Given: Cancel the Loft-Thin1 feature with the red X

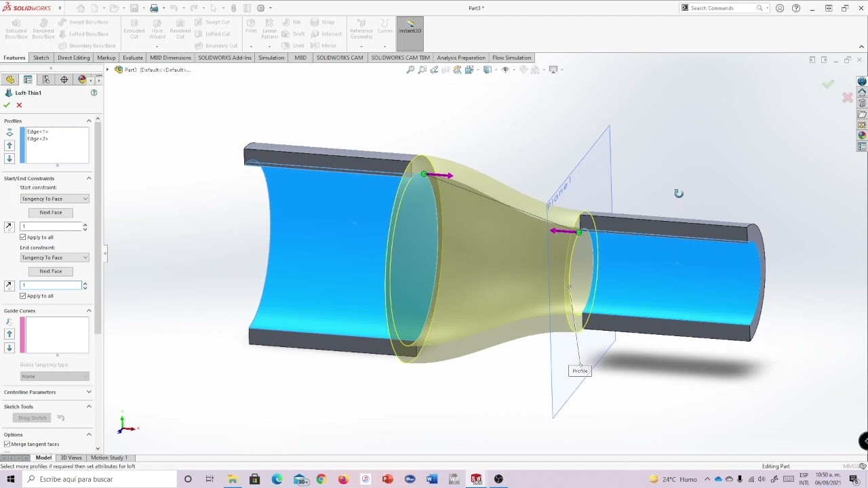Looking at the screenshot, I should pyautogui.click(x=19, y=105).
